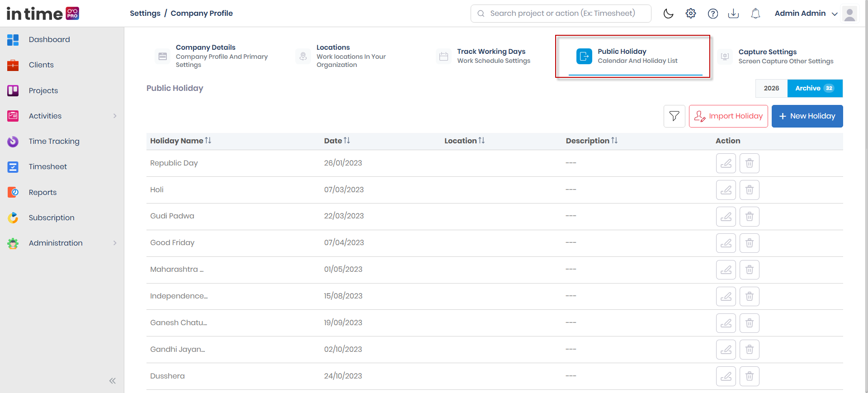
Task: Open help question mark icon
Action: pyautogui.click(x=713, y=14)
